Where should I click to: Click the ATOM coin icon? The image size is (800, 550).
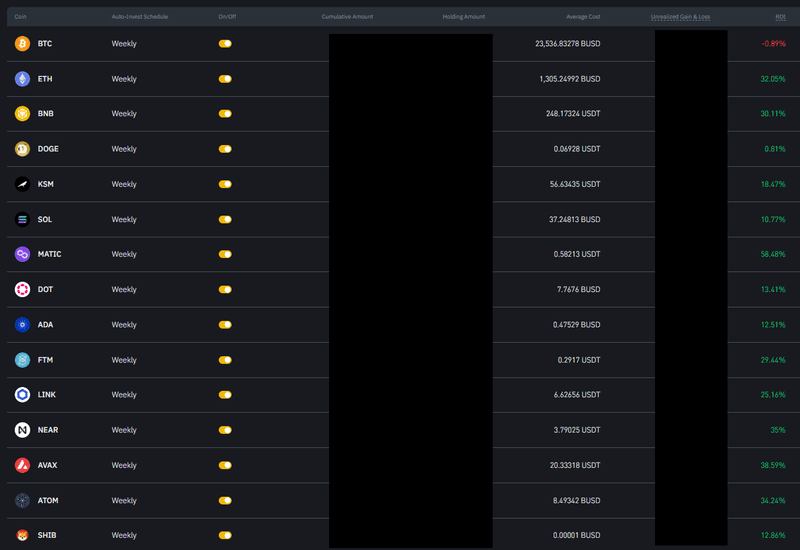[x=22, y=500]
